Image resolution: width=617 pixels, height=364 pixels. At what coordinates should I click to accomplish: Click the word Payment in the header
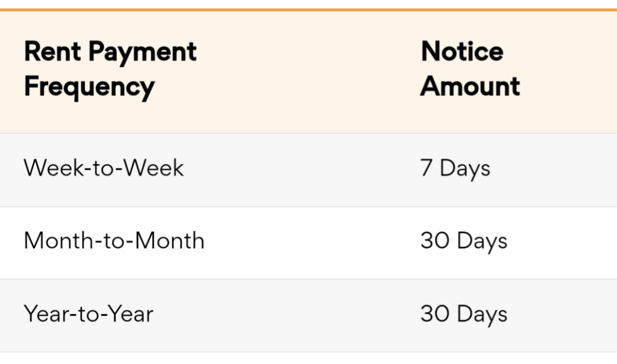click(x=142, y=52)
